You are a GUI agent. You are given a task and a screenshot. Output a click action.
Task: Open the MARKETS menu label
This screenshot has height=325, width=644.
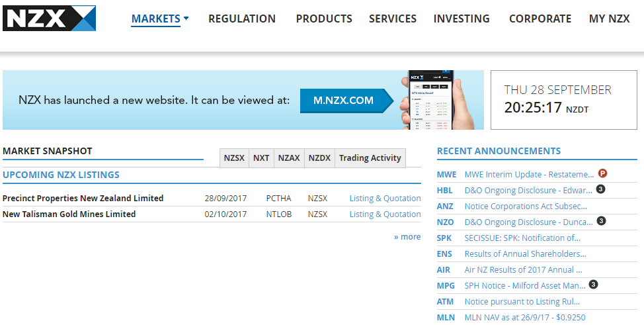coord(155,19)
